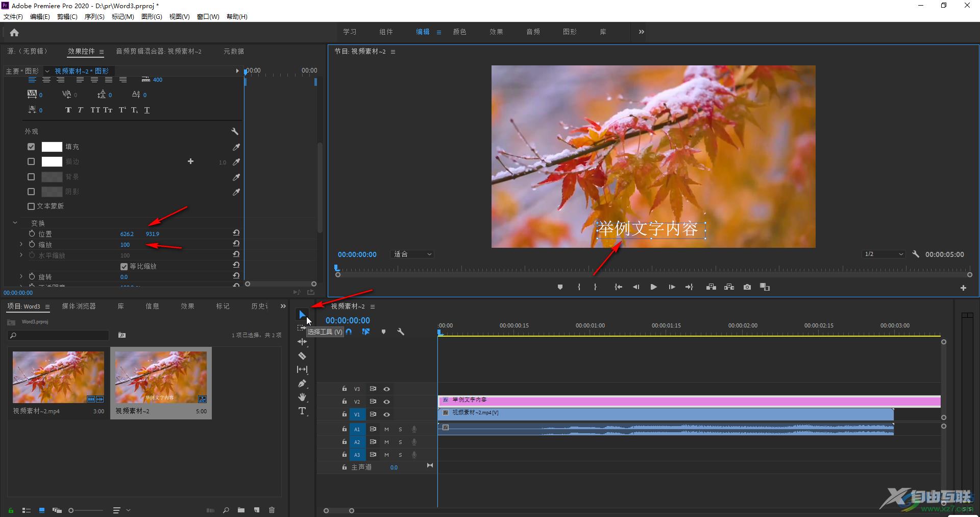Reset the Position parameter

(x=236, y=233)
